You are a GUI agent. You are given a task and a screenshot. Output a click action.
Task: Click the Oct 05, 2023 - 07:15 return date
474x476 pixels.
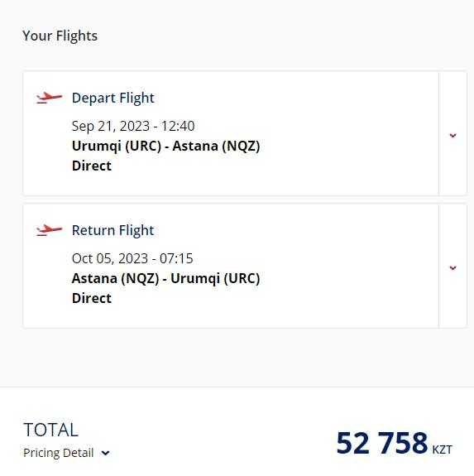pyautogui.click(x=132, y=258)
